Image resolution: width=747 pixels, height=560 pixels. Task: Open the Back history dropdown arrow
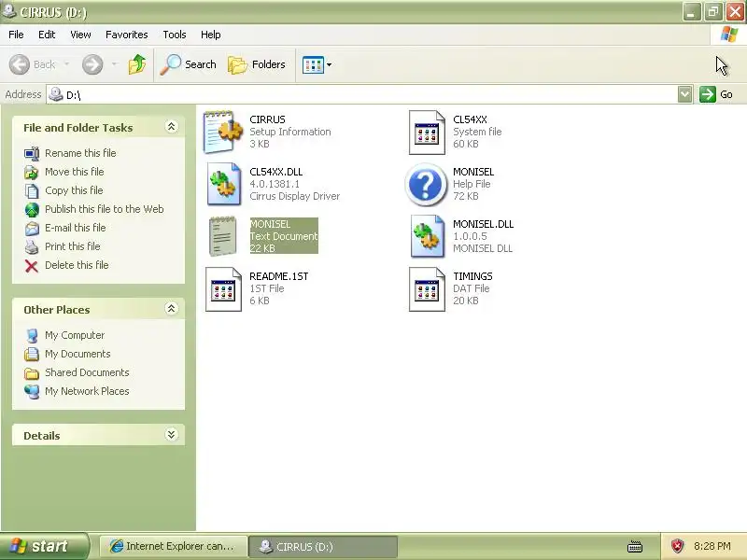tap(66, 63)
